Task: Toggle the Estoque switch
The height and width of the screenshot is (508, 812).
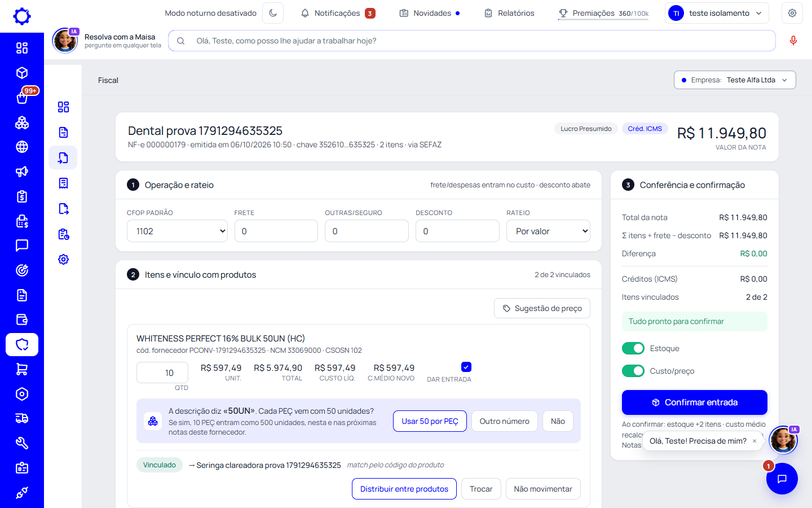Action: tap(633, 348)
